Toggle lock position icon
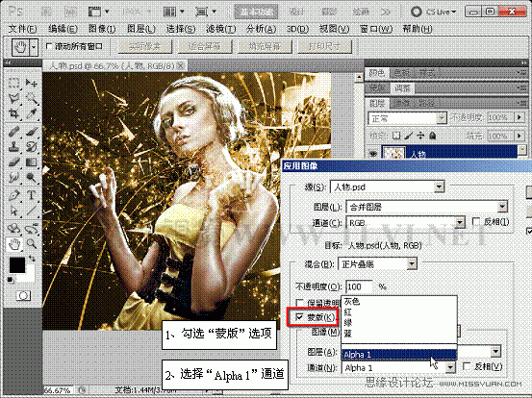Screen dimensions: 532x398 pyautogui.click(x=420, y=136)
